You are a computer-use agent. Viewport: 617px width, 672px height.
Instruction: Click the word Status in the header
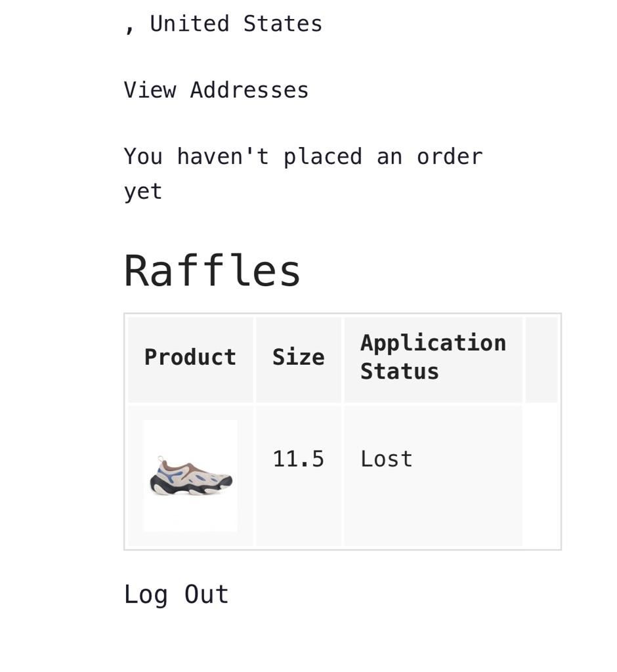(x=399, y=372)
